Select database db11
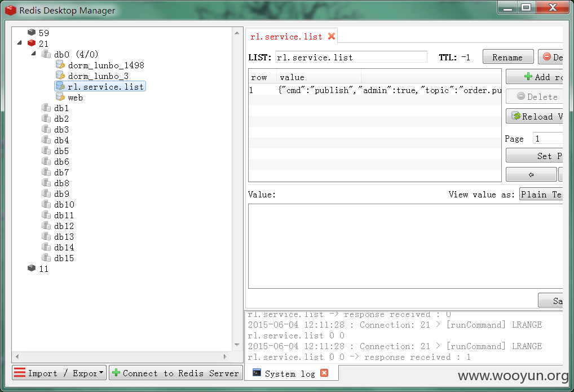574x392 pixels. 64,215
